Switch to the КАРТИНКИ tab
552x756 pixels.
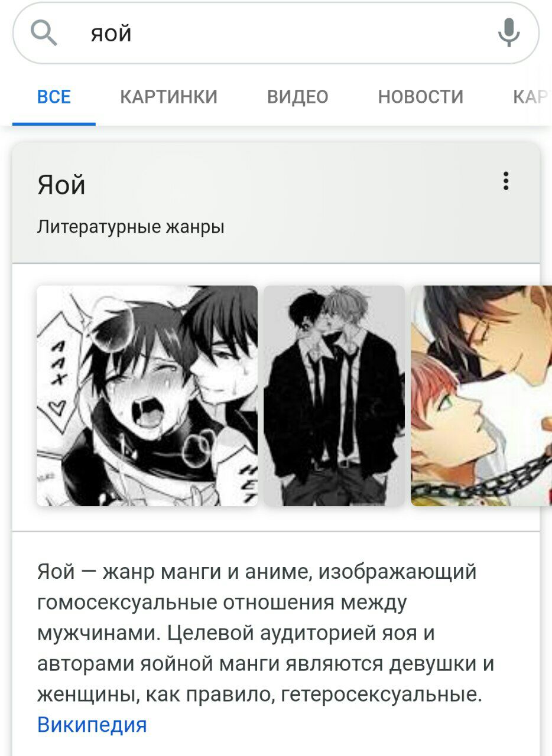169,97
